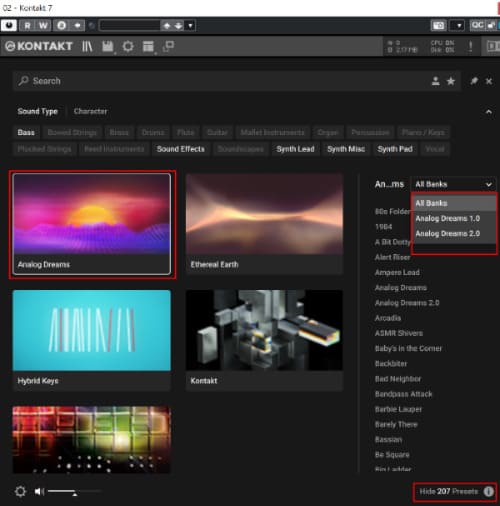The image size is (500, 506).
Task: Toggle the plugin bypass power button
Action: pyautogui.click(x=9, y=25)
